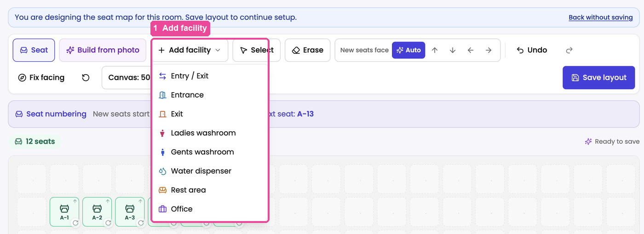Select seat A-2 on the canvas

(97, 212)
